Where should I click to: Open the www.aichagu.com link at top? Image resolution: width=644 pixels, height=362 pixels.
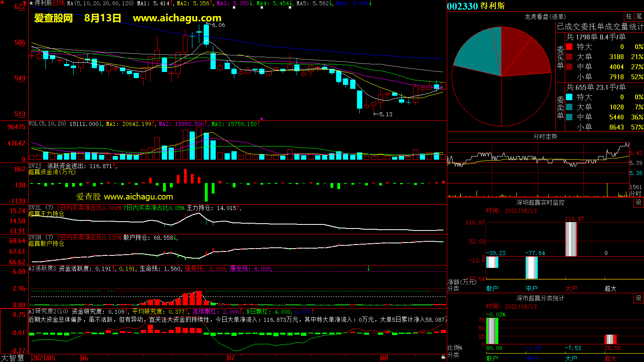pyautogui.click(x=177, y=18)
